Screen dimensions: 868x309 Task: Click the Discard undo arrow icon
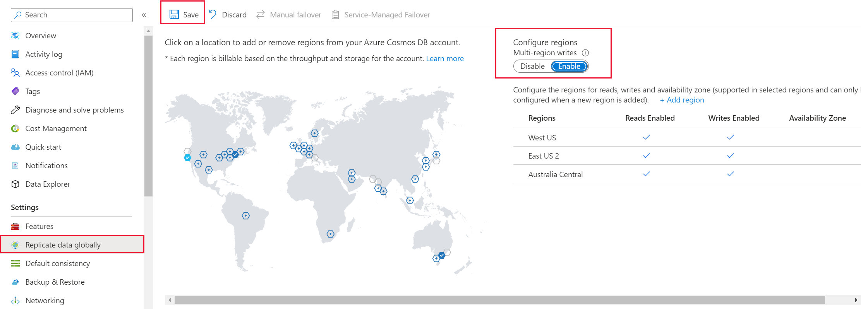213,14
